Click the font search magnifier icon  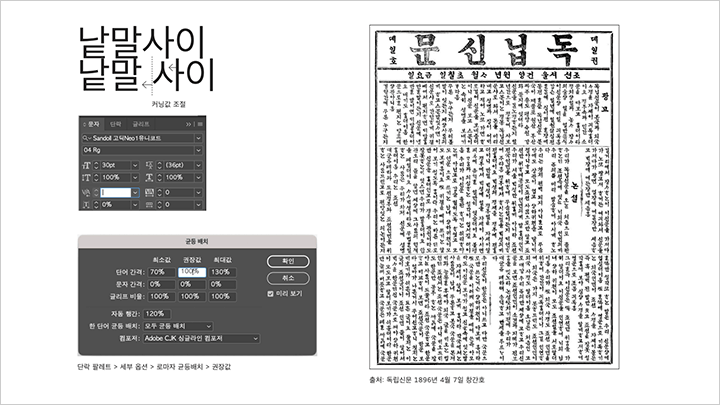86,138
